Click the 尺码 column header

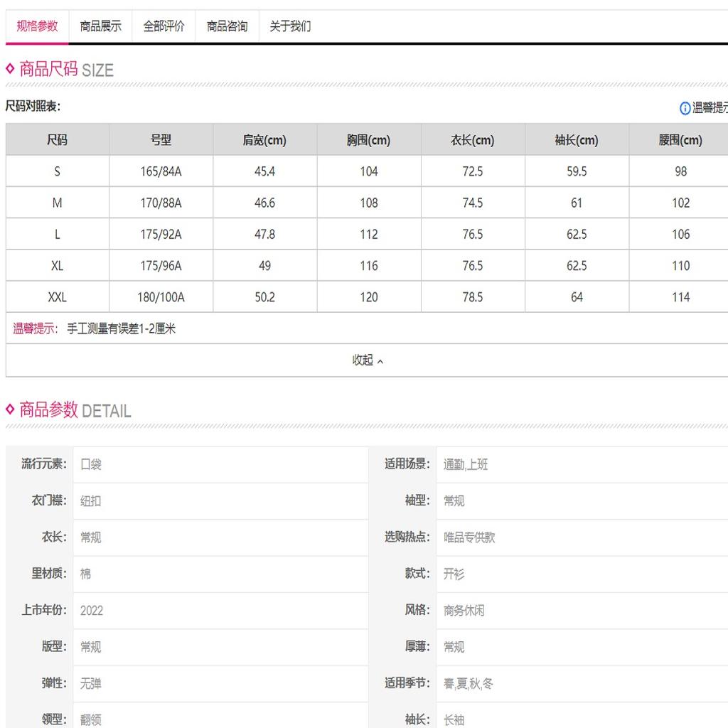click(x=57, y=140)
